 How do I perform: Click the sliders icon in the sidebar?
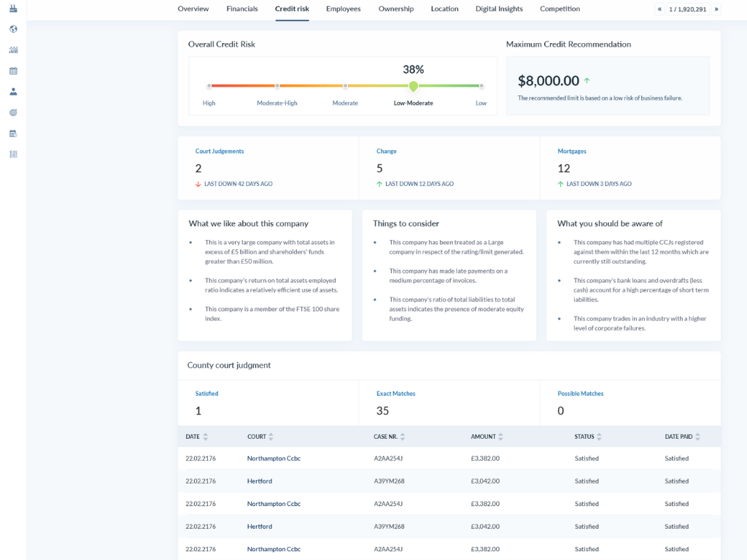pyautogui.click(x=13, y=155)
